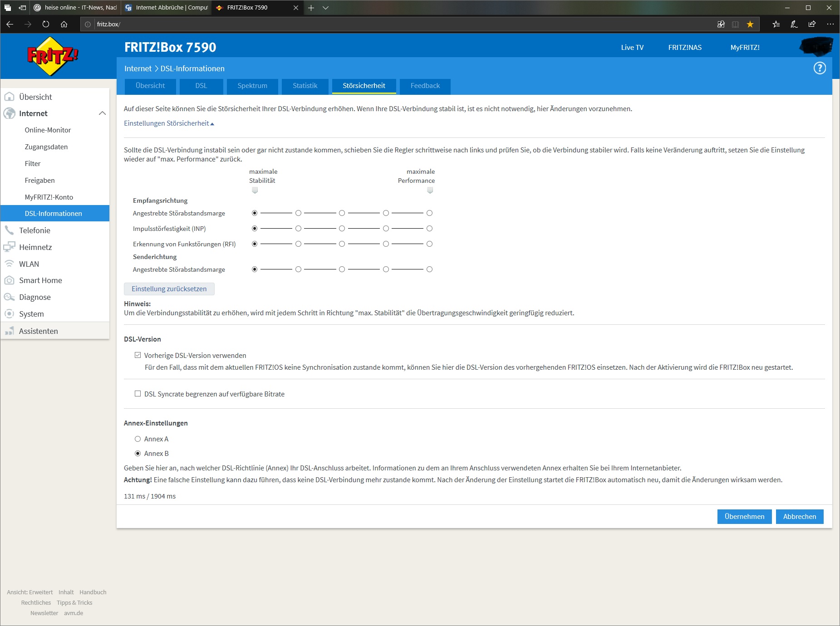
Task: Click the tabs overview icon at top left
Action: (x=8, y=8)
